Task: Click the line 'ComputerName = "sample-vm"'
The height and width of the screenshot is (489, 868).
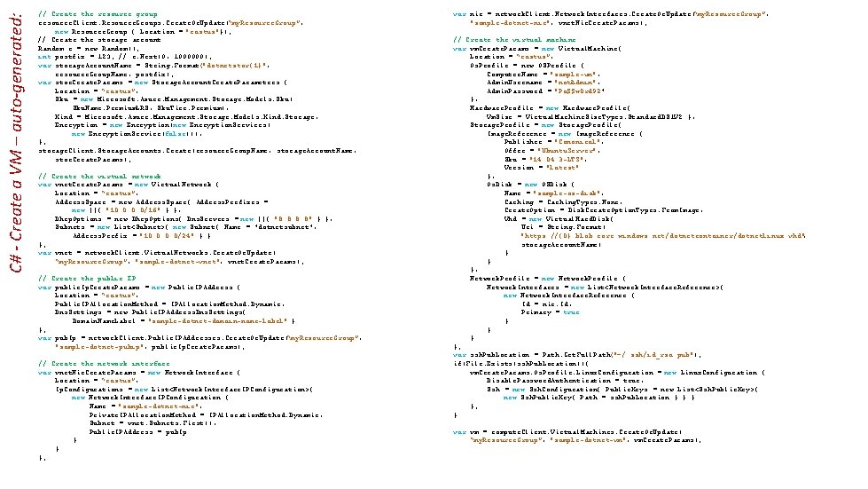Action: coord(543,75)
